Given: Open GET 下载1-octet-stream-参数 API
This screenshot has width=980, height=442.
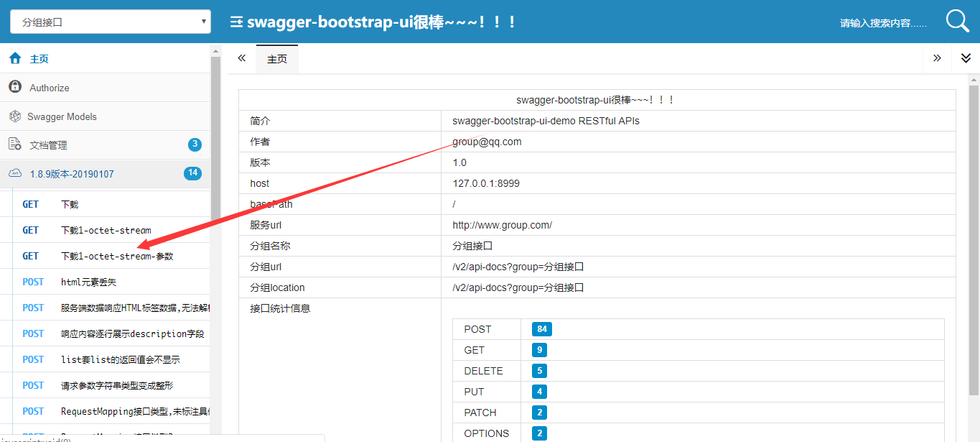Looking at the screenshot, I should (105, 256).
